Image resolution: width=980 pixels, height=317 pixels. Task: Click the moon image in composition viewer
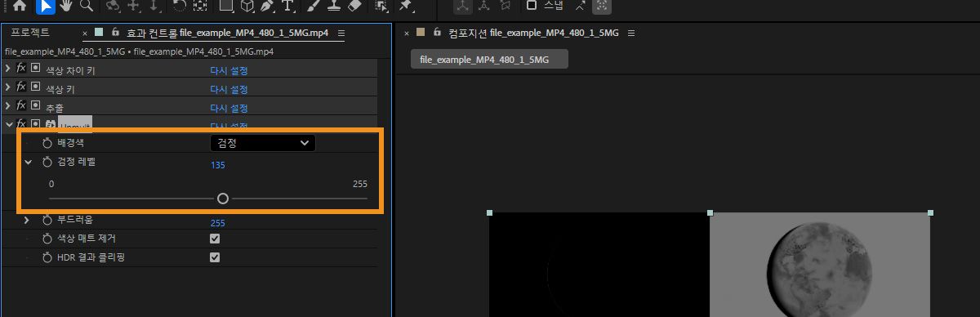click(x=820, y=273)
